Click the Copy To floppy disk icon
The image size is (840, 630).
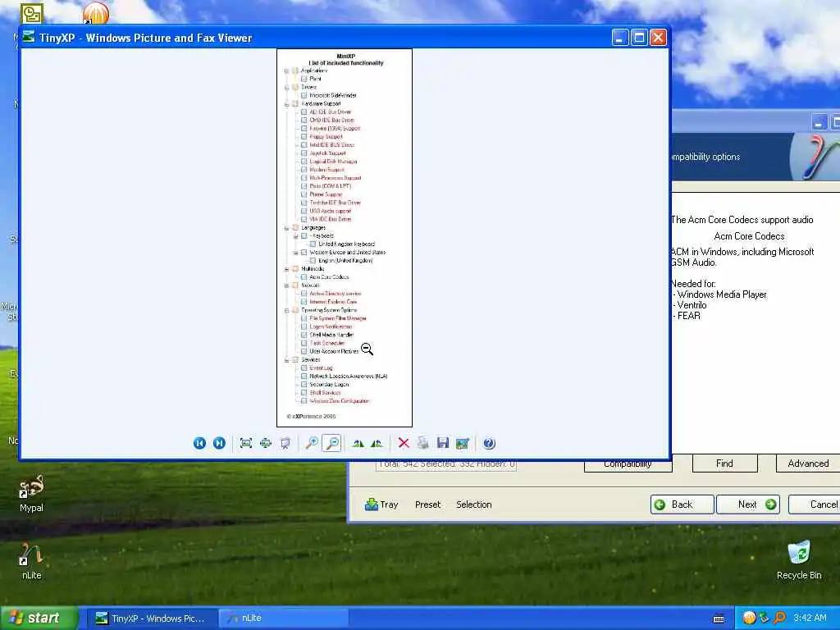pyautogui.click(x=442, y=443)
